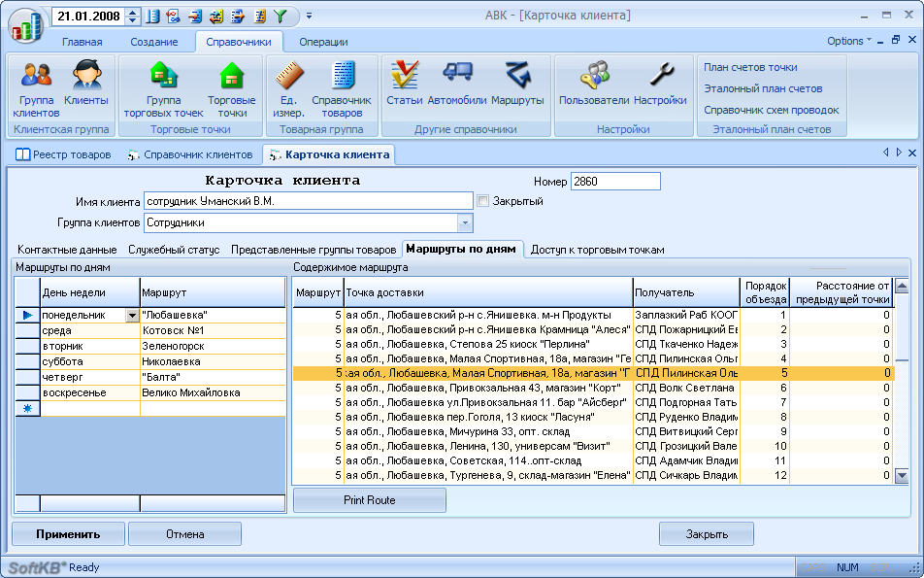The image size is (924, 578).
Task: Click the new-row asterisk marker in days grid
Action: coord(27,408)
